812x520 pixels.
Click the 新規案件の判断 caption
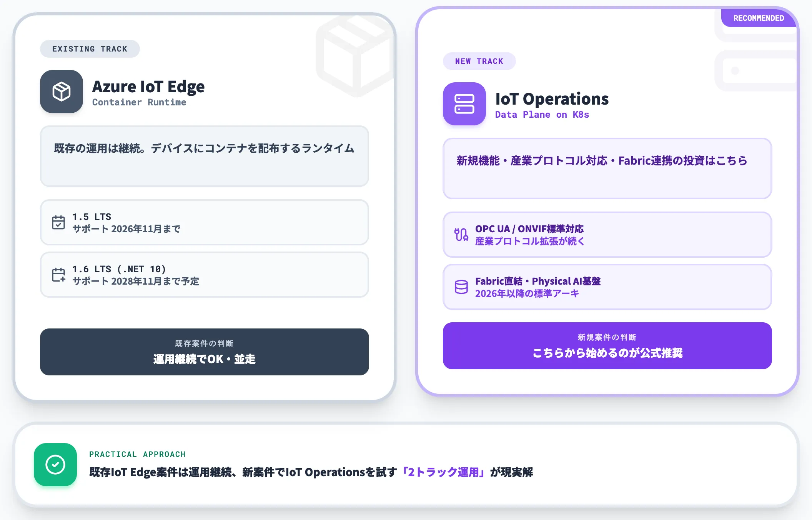tap(607, 337)
